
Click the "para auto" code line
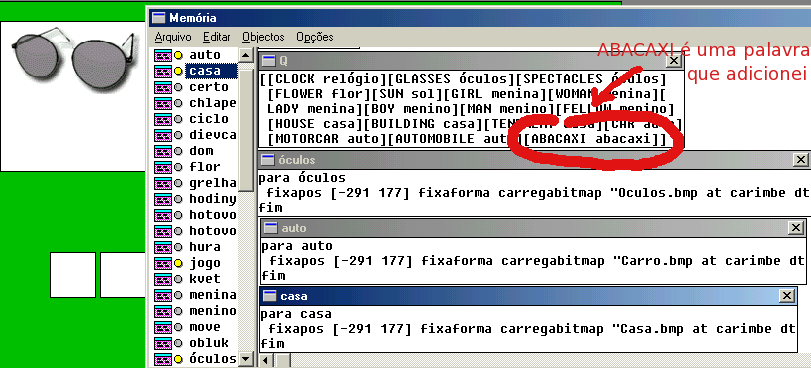tap(297, 246)
